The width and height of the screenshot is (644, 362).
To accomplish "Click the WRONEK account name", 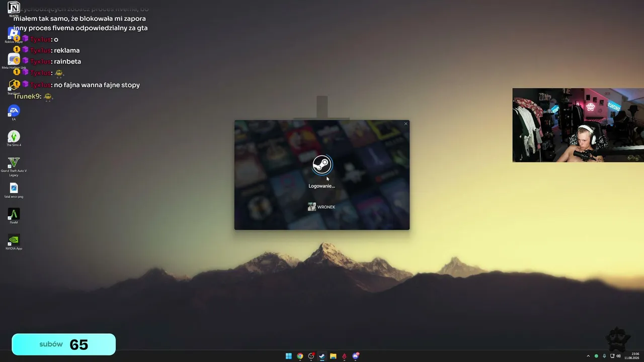I will tap(326, 207).
